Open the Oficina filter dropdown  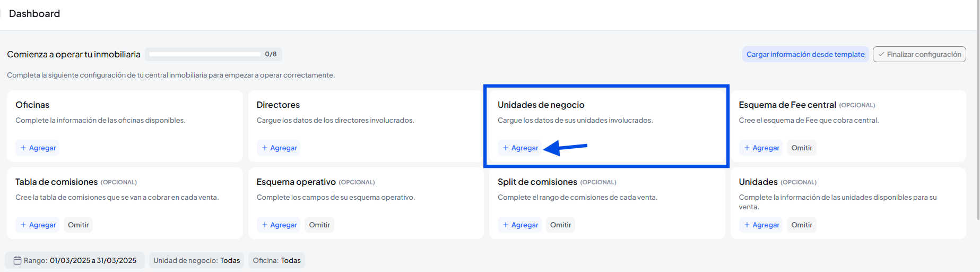[276, 260]
